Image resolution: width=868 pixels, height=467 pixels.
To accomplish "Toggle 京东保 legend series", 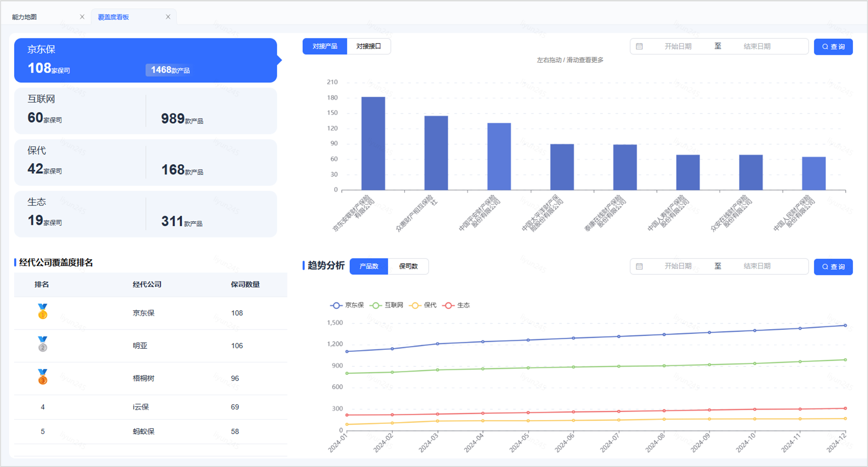I will click(347, 305).
